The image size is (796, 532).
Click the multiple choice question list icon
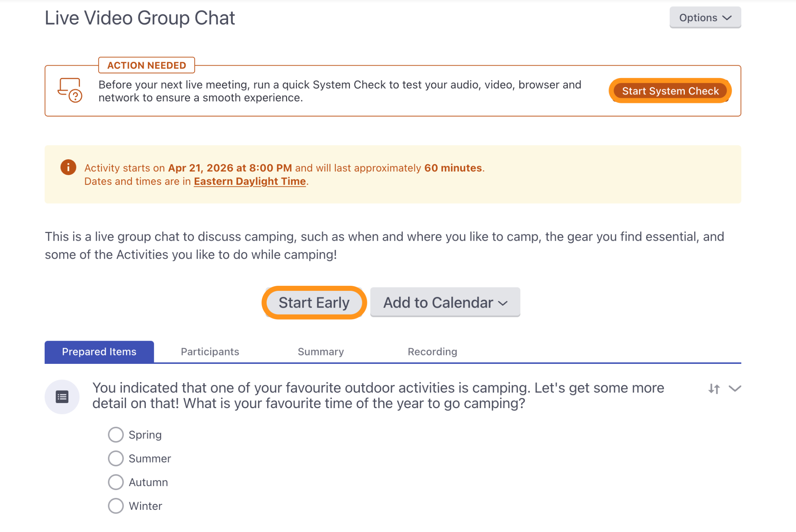62,397
